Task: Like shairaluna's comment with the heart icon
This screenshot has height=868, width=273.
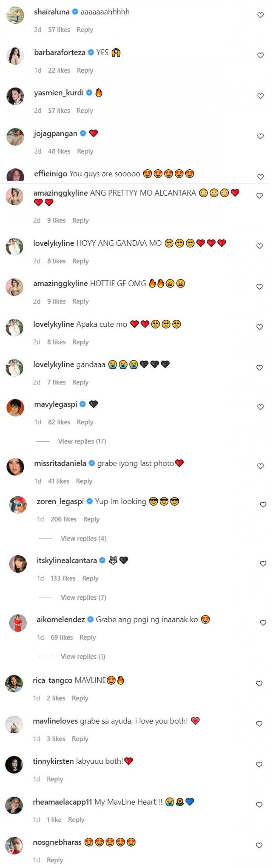Action: point(260,15)
